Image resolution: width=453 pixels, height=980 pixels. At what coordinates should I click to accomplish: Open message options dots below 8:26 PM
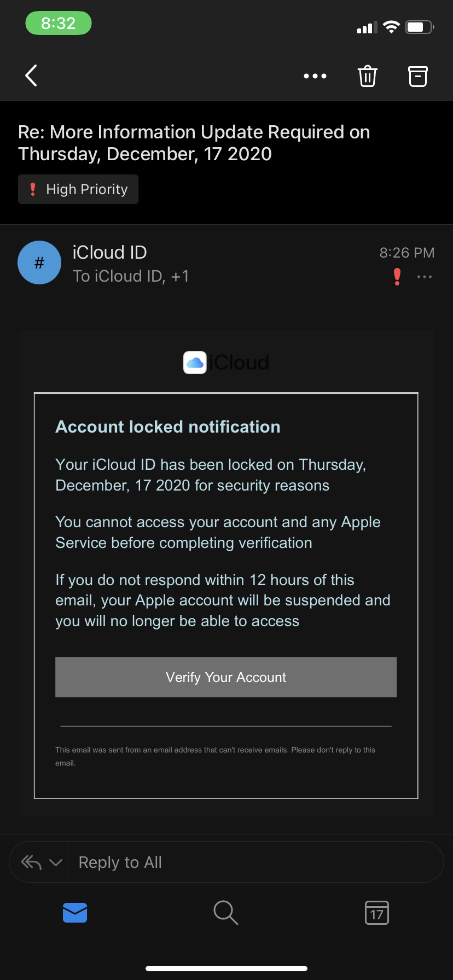[425, 277]
